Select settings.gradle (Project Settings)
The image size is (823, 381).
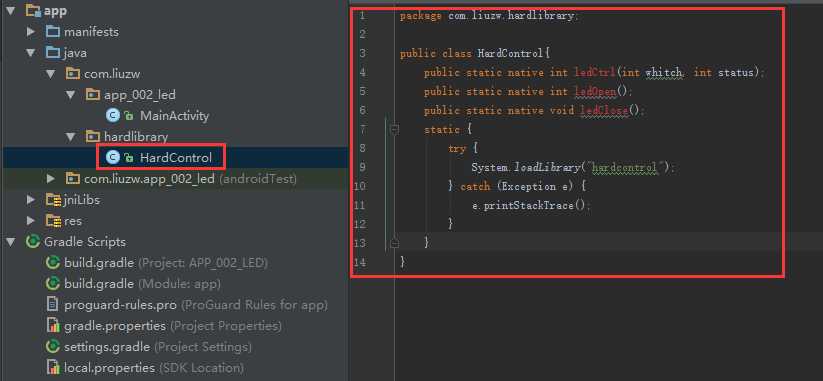pos(157,347)
